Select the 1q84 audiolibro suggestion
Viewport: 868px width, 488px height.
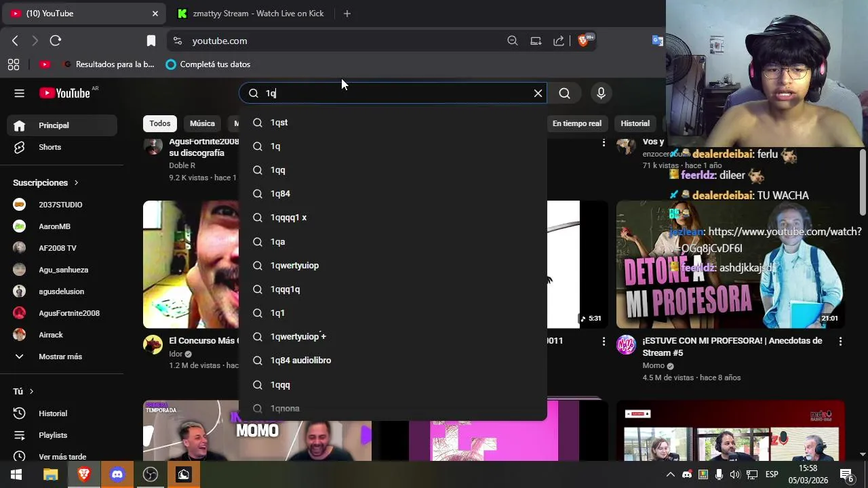pyautogui.click(x=393, y=361)
